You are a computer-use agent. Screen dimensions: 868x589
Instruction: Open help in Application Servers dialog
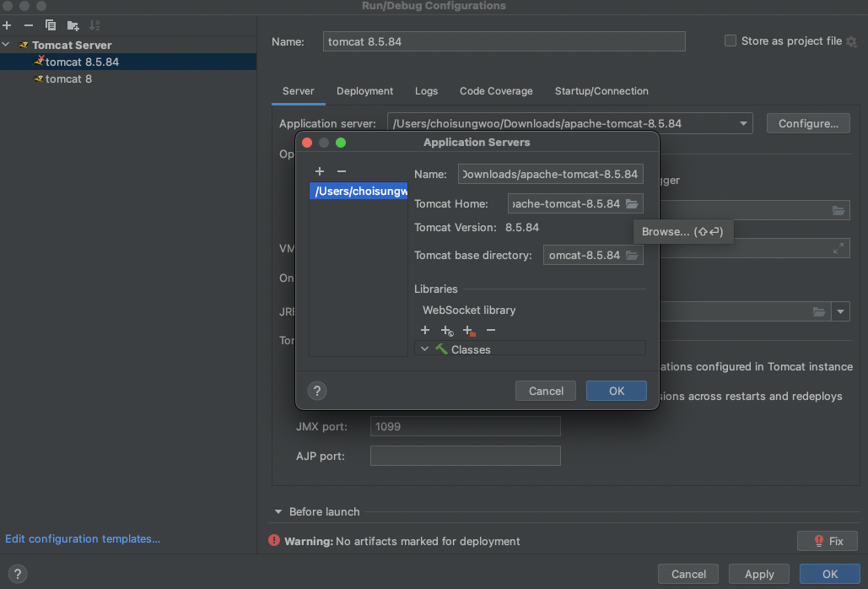pos(316,391)
